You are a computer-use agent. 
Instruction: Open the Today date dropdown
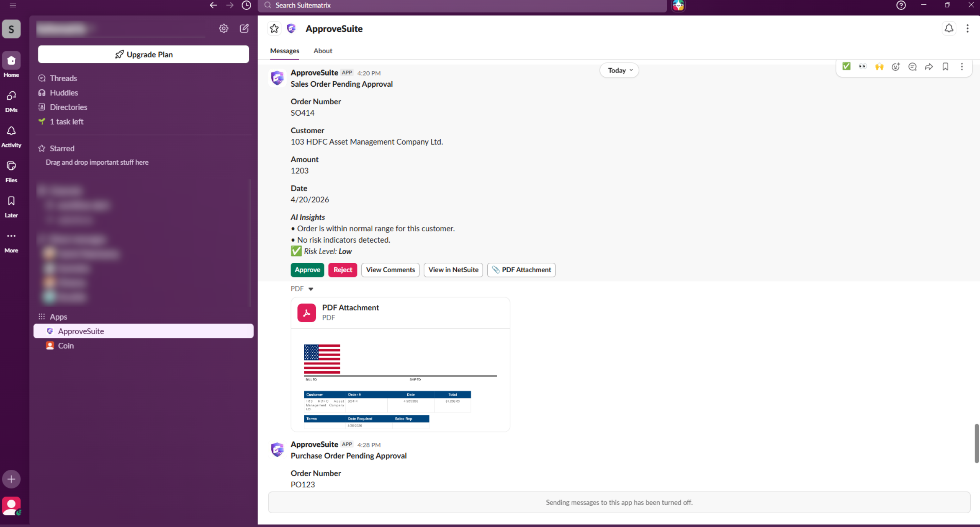click(x=619, y=70)
